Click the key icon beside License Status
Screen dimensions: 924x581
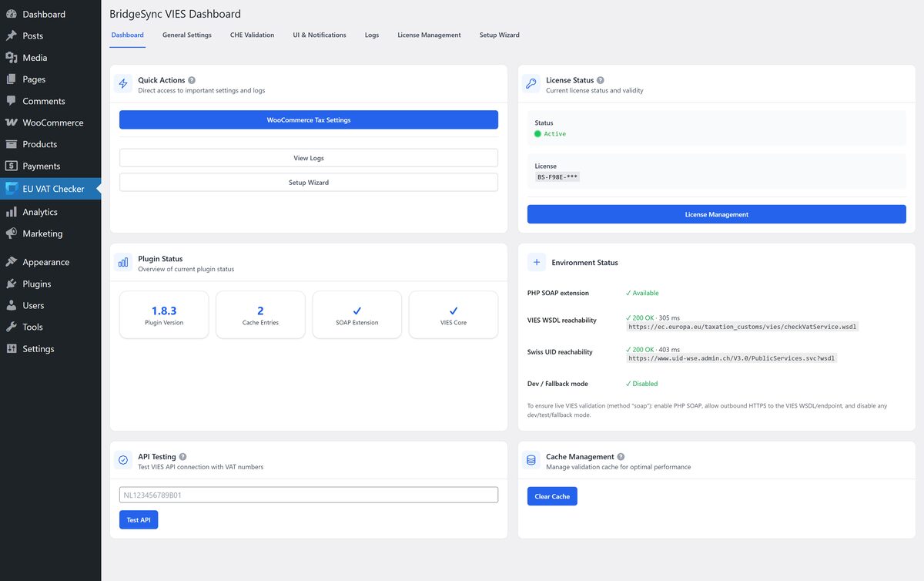[x=531, y=84]
